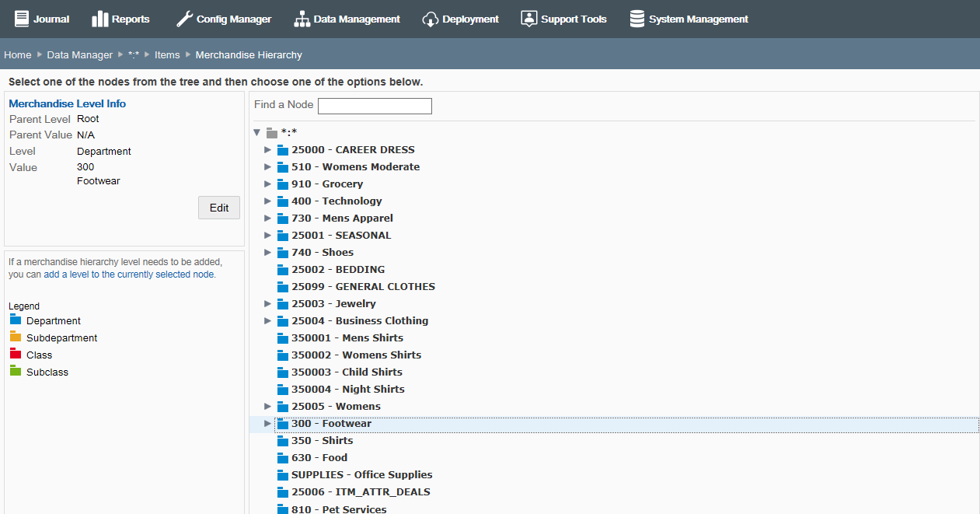
Task: Expand the 25000 - CAREER DRESS node
Action: pyautogui.click(x=267, y=149)
